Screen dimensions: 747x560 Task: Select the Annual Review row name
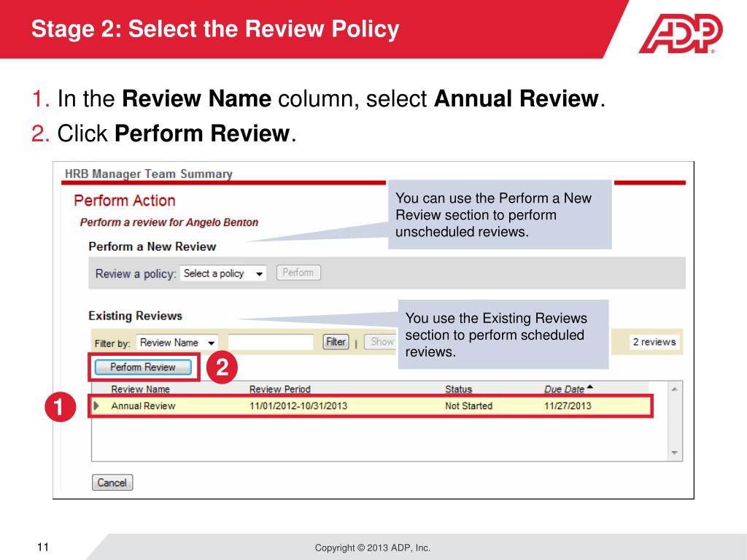pos(144,406)
